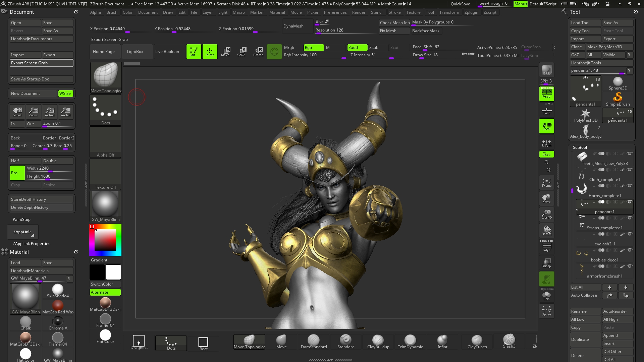Select the Rotate transform icon in top shelf

(x=258, y=52)
